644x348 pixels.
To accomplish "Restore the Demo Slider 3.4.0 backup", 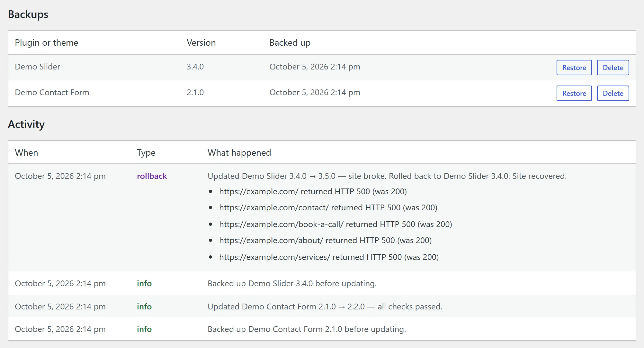I will (x=574, y=68).
